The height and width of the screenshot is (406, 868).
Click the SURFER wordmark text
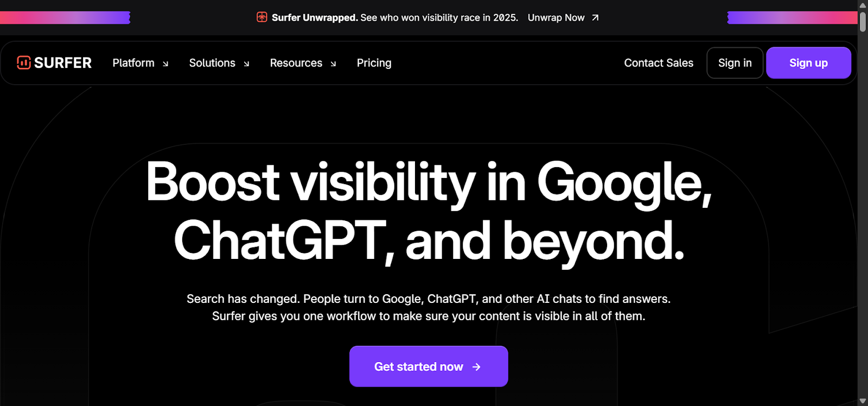(x=63, y=63)
